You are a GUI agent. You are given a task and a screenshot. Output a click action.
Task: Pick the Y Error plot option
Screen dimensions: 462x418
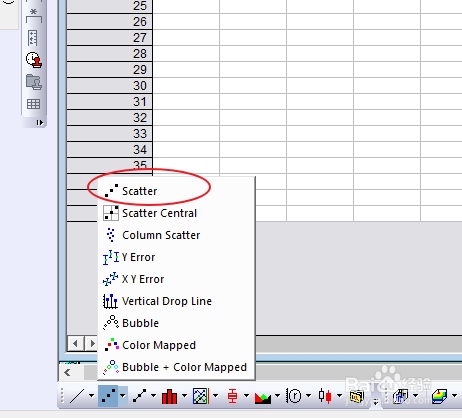coord(176,257)
